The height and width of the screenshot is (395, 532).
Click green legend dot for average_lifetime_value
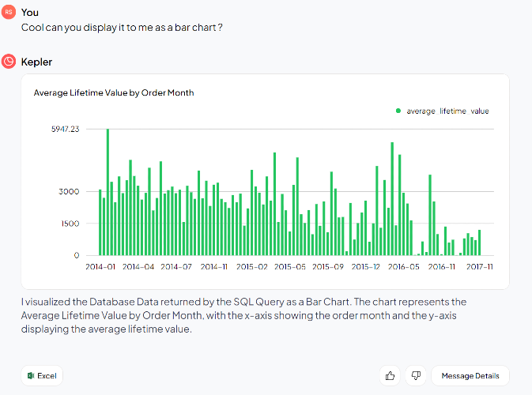(x=398, y=111)
